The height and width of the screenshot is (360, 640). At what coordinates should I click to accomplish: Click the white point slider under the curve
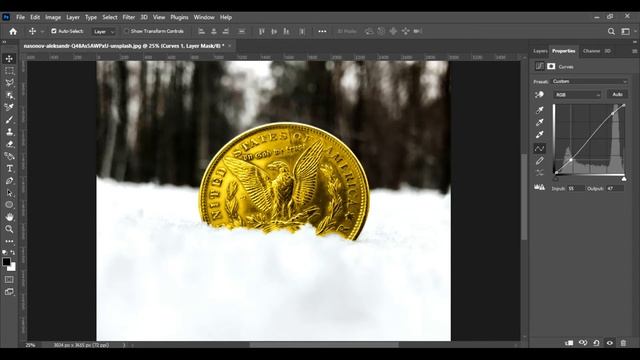[624, 179]
